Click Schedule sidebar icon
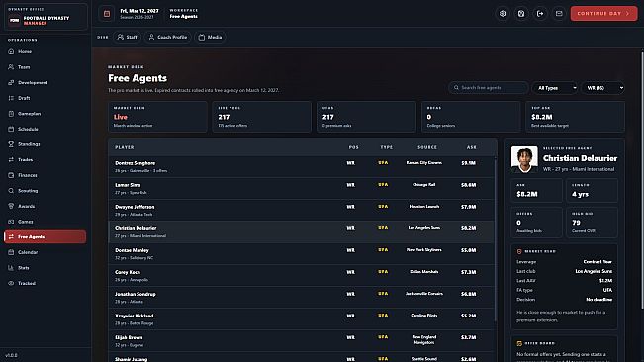 pyautogui.click(x=11, y=129)
